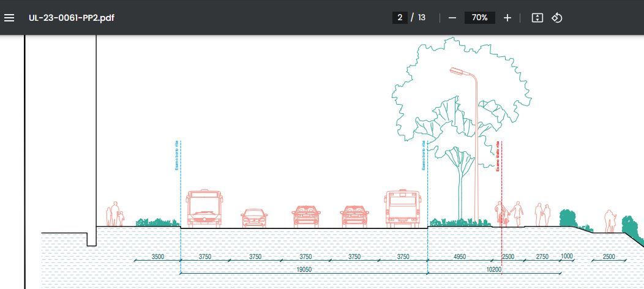Click the UL-23-0061-PP2.pdf file title
Image resolution: width=644 pixels, height=289 pixels.
click(71, 17)
